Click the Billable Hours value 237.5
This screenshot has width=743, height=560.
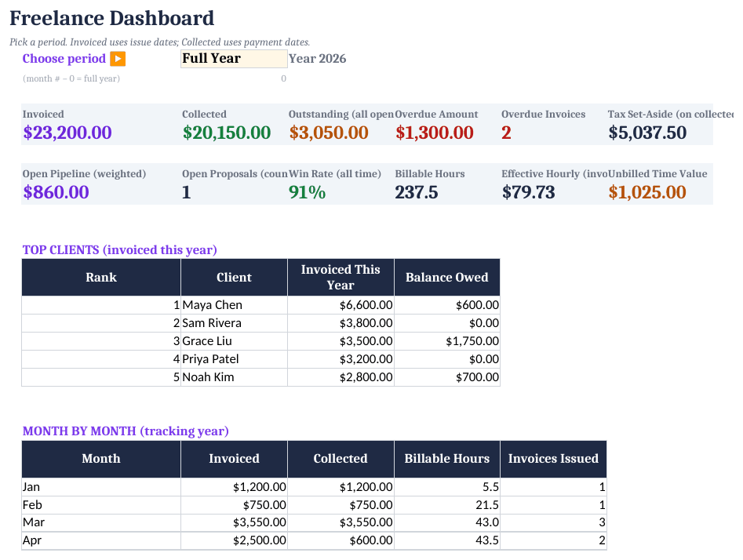(417, 192)
